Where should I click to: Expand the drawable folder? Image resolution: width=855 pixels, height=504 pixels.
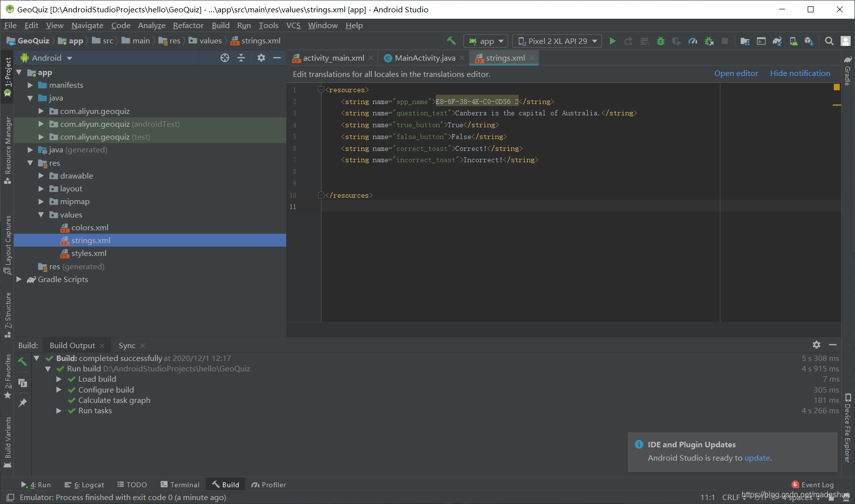coord(41,176)
